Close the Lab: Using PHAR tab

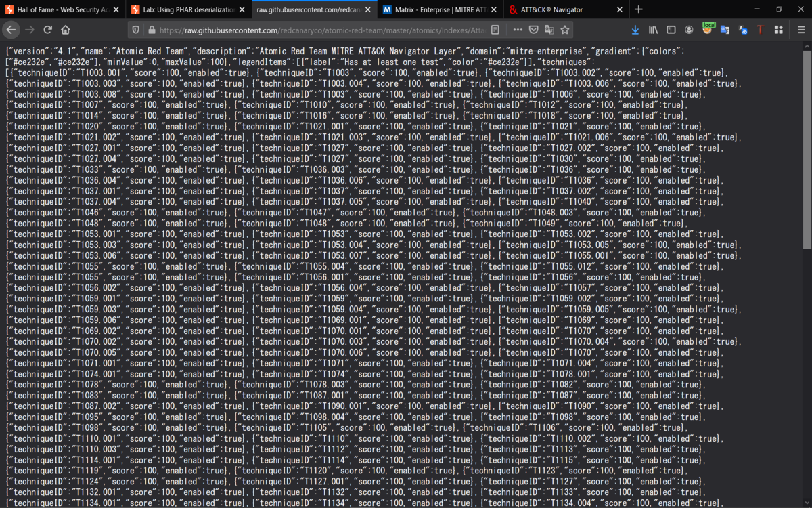point(241,9)
